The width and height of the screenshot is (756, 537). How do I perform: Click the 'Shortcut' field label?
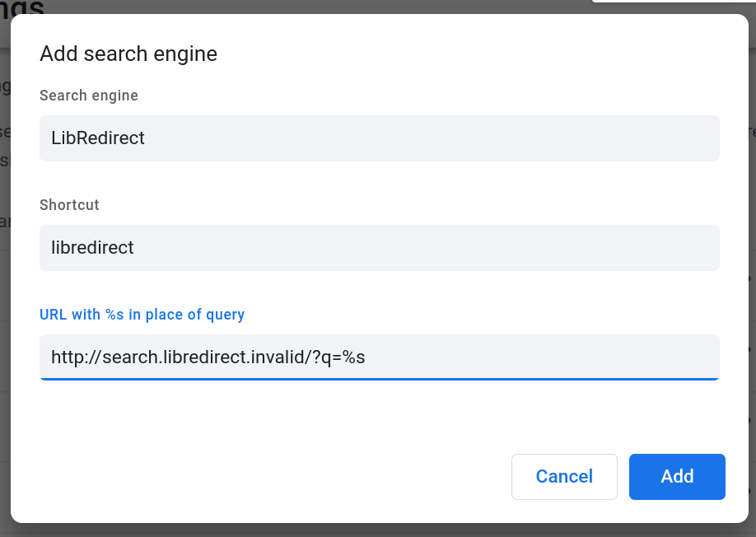(x=69, y=205)
